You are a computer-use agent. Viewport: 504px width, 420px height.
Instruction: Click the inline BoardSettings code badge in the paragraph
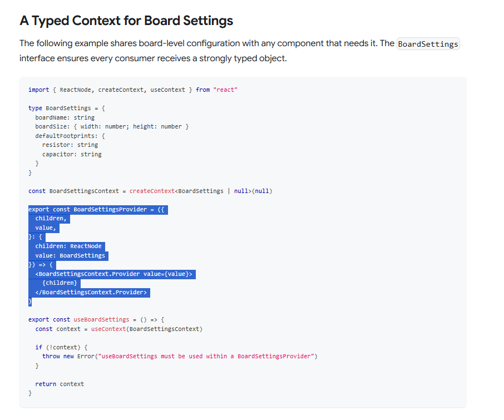tap(428, 44)
